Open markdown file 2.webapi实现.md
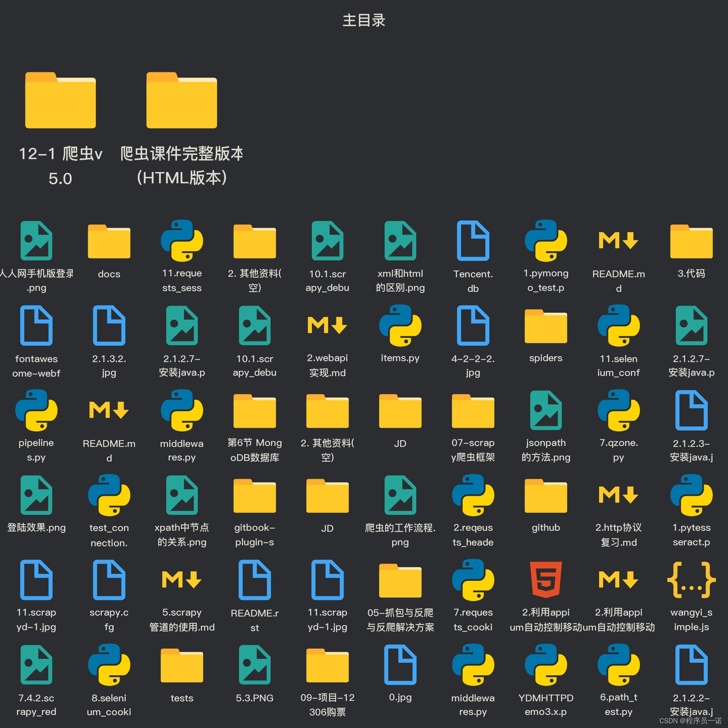Viewport: 728px width, 728px height. (x=328, y=325)
